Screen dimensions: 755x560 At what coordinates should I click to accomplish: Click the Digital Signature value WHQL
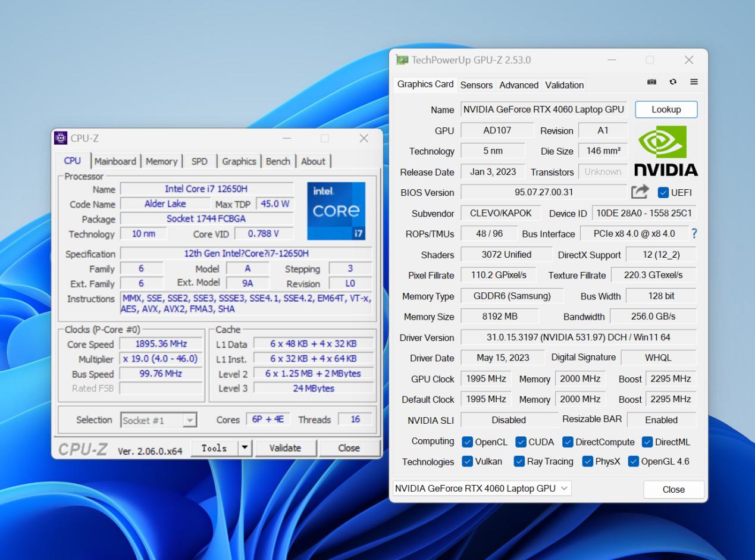[659, 358]
